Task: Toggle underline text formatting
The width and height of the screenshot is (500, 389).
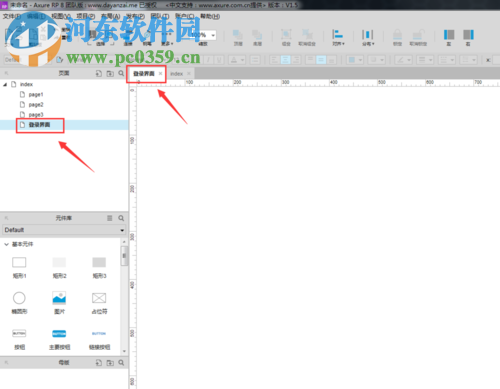Action: pos(219,60)
